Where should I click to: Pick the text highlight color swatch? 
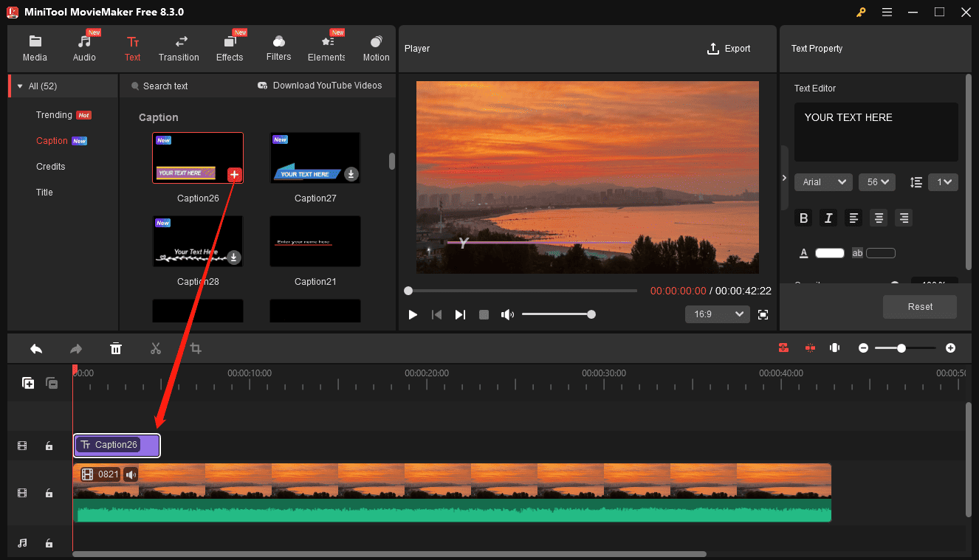point(881,253)
